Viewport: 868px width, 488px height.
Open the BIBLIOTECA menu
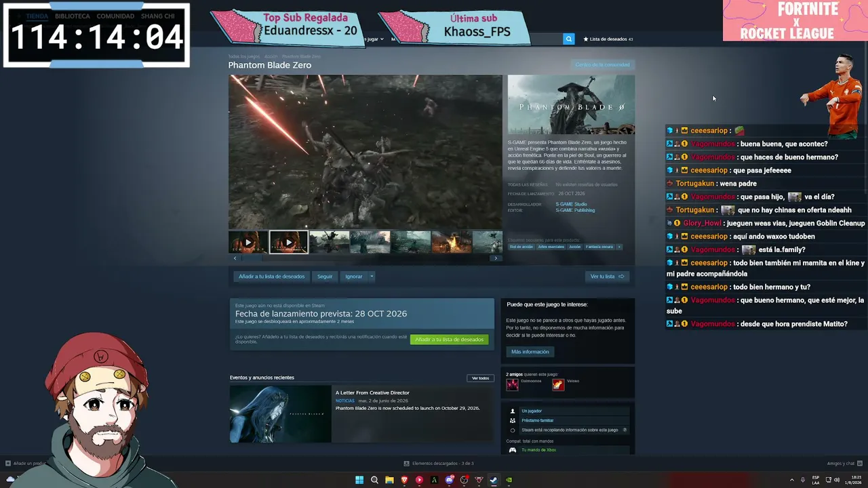point(73,16)
